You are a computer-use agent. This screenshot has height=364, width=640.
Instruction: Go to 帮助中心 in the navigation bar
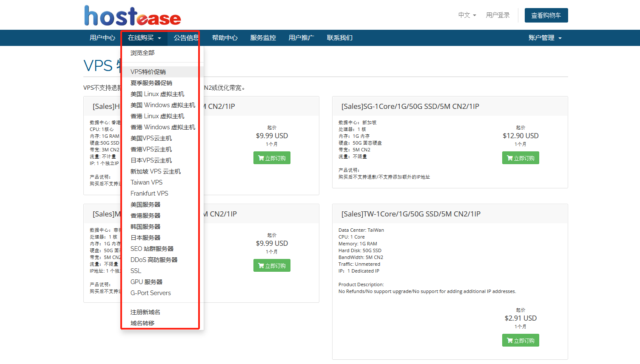(225, 38)
